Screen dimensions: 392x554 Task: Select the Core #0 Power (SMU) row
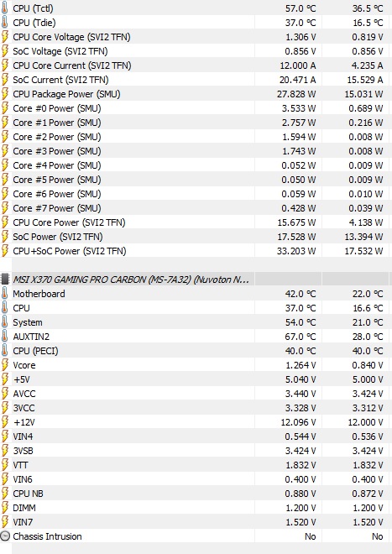(196, 108)
